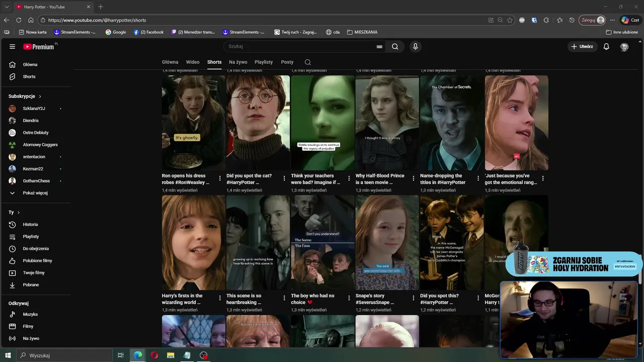
Task: Open the MIESZKANIA bookmark
Action: click(361, 32)
